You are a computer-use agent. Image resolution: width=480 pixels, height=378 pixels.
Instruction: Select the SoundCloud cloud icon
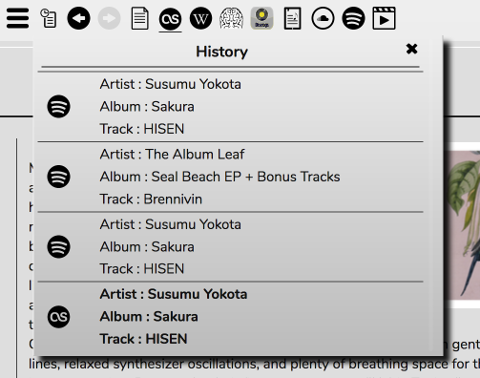coord(323,18)
